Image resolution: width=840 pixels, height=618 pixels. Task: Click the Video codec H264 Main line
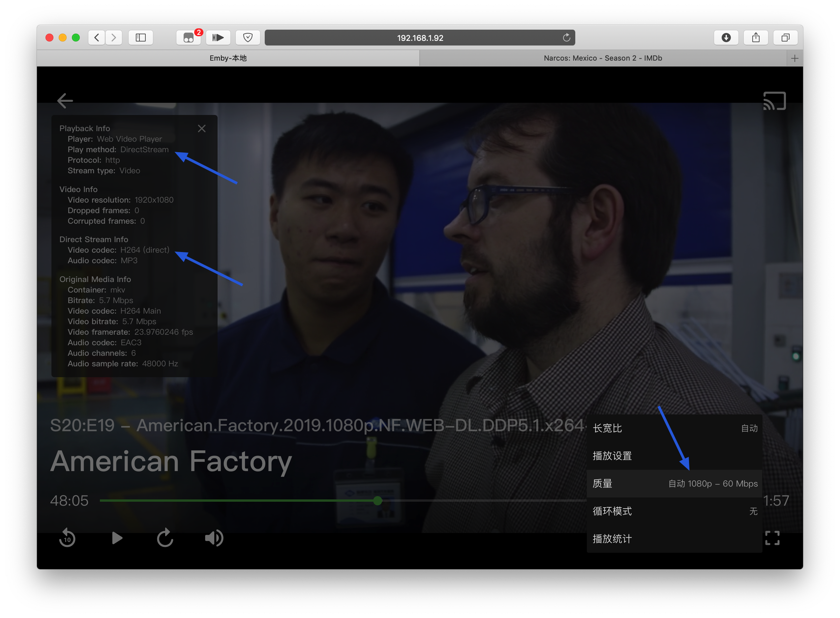(x=114, y=311)
